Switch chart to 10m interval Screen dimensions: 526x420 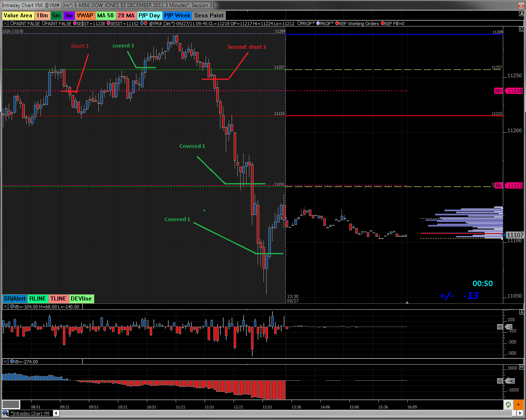pyautogui.click(x=42, y=15)
